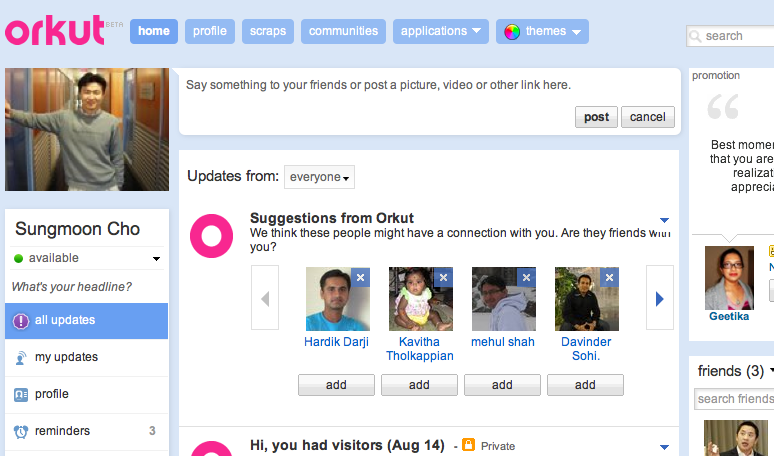Show next friend suggestions with right arrow
Screen dimensions: 774x456
(659, 298)
